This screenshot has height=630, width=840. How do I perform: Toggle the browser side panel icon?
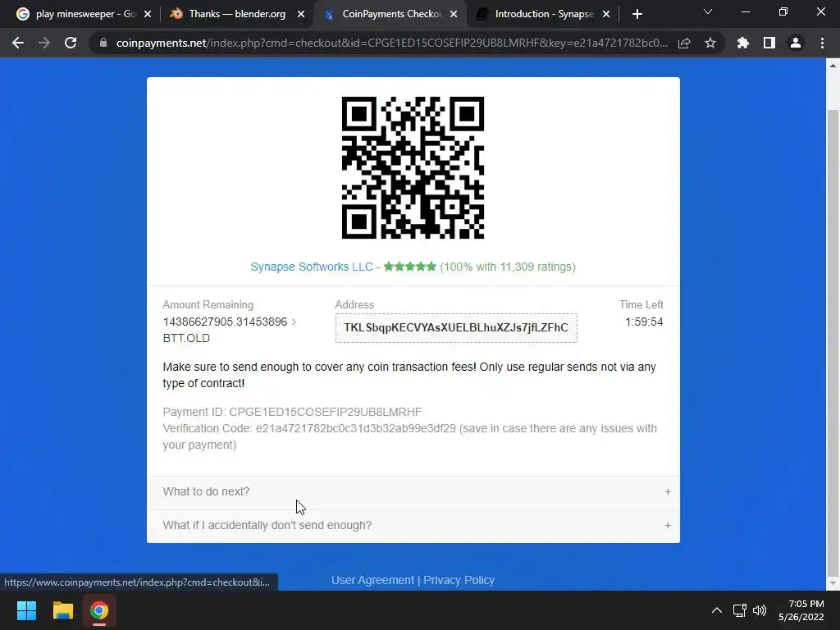[x=769, y=43]
